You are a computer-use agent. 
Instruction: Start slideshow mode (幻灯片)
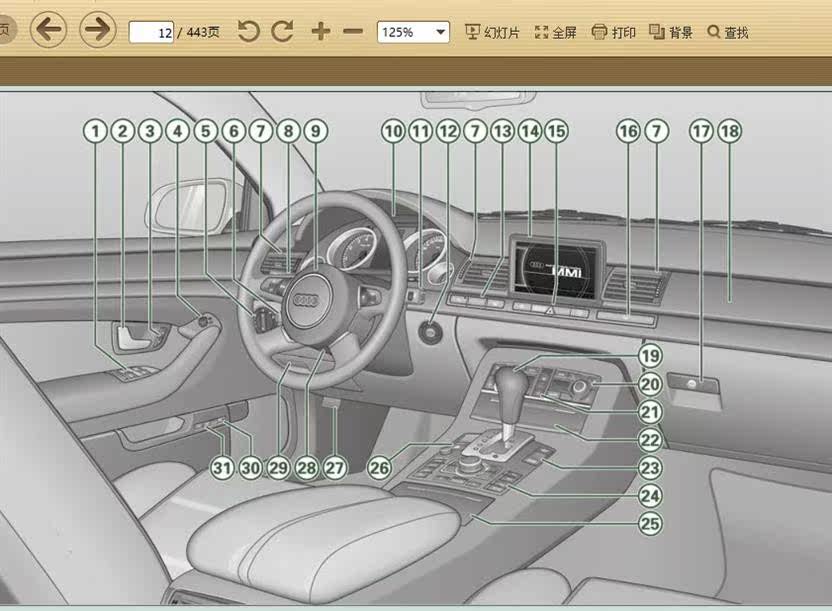click(492, 32)
